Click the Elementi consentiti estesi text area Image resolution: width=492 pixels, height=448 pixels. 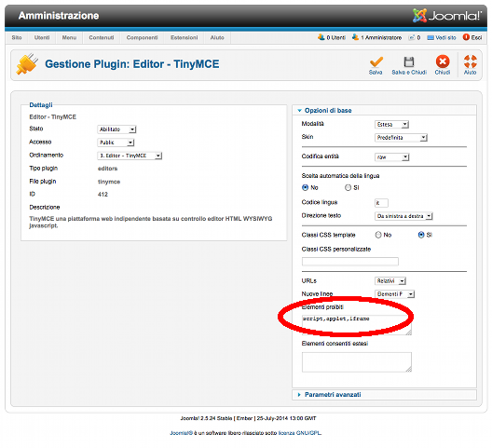click(357, 362)
